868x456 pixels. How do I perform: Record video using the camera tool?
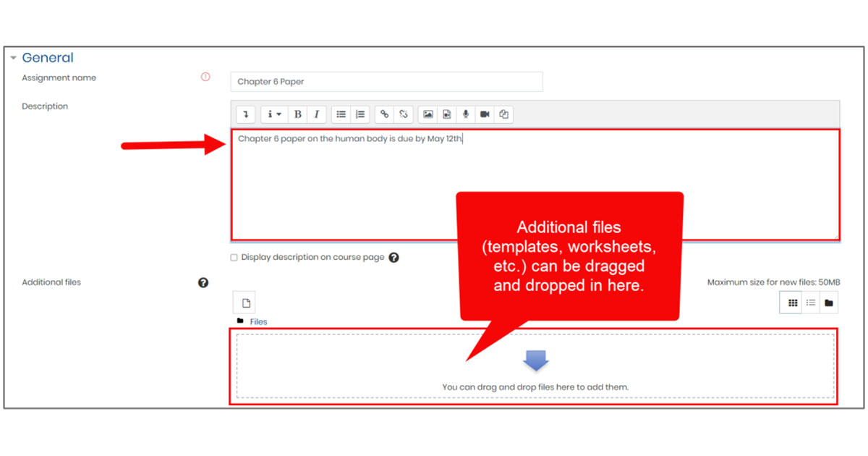tap(485, 114)
